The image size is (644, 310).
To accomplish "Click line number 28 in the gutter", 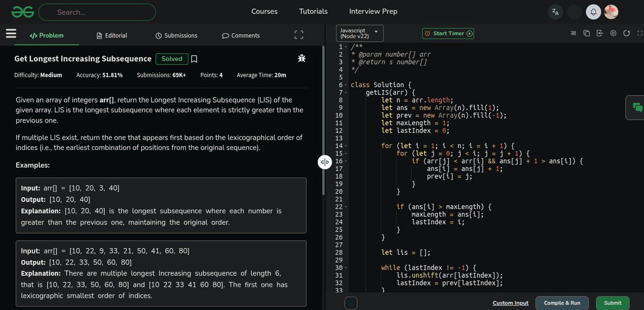I will point(338,253).
